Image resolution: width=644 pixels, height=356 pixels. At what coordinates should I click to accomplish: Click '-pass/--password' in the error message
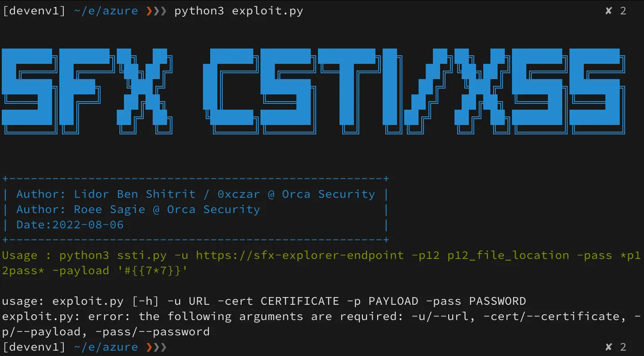(x=153, y=332)
